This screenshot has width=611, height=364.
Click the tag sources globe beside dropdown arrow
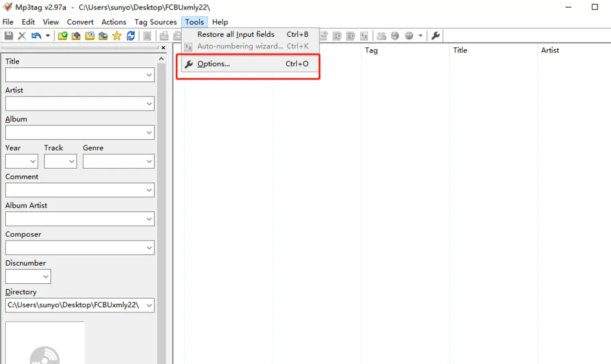(409, 36)
